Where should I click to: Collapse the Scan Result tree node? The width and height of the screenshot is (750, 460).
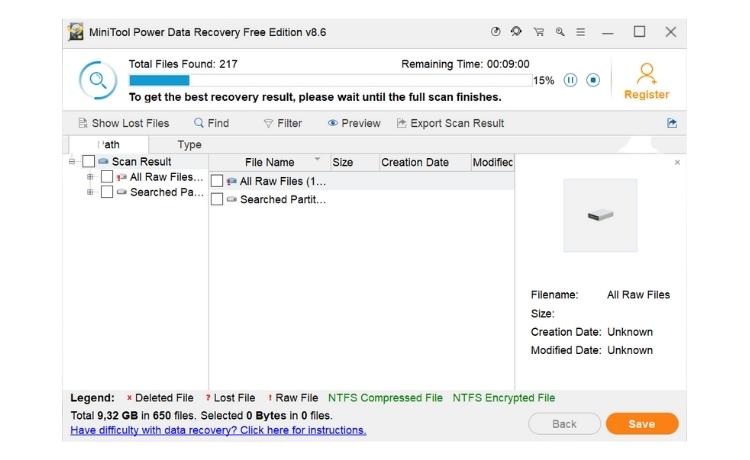72,162
